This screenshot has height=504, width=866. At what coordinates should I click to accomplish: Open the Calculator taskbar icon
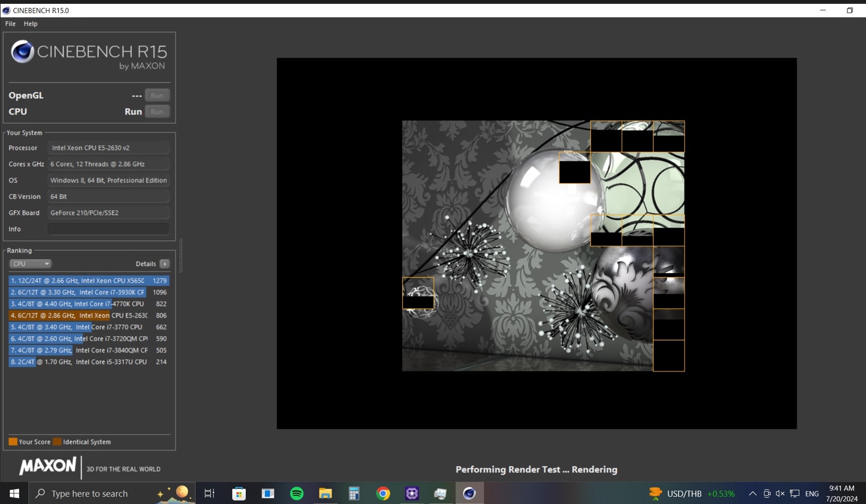point(354,494)
